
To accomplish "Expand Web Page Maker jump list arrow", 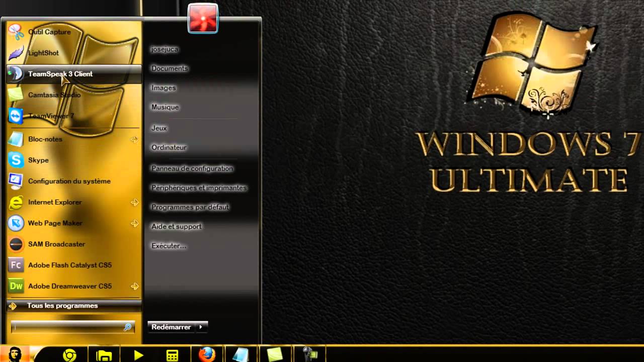I will click(x=134, y=223).
